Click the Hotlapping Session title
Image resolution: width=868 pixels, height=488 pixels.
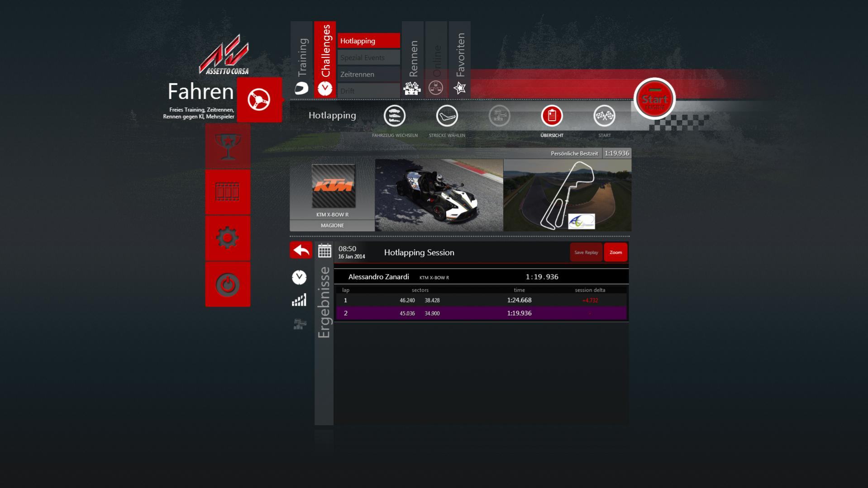click(419, 252)
